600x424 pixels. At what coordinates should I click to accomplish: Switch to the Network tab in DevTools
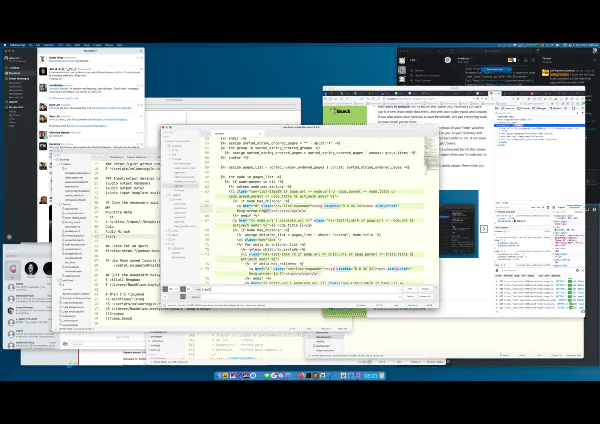(554, 108)
